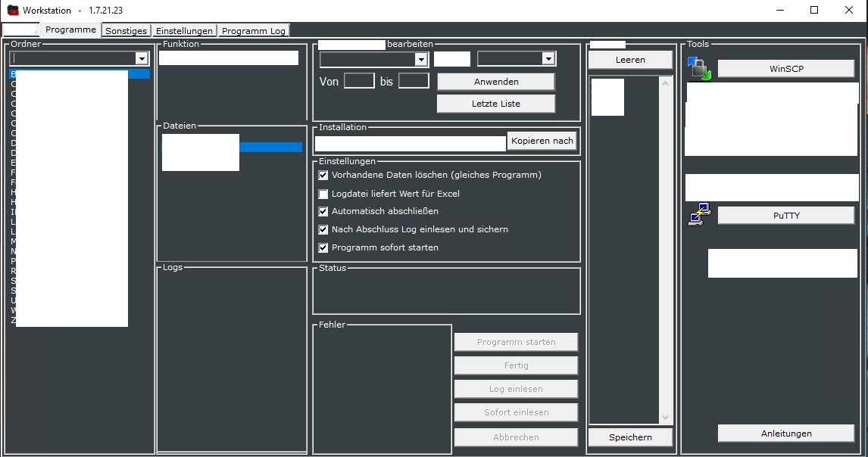Click the Workstation app icon in title bar
The width and height of the screenshot is (868, 457).
[12, 11]
